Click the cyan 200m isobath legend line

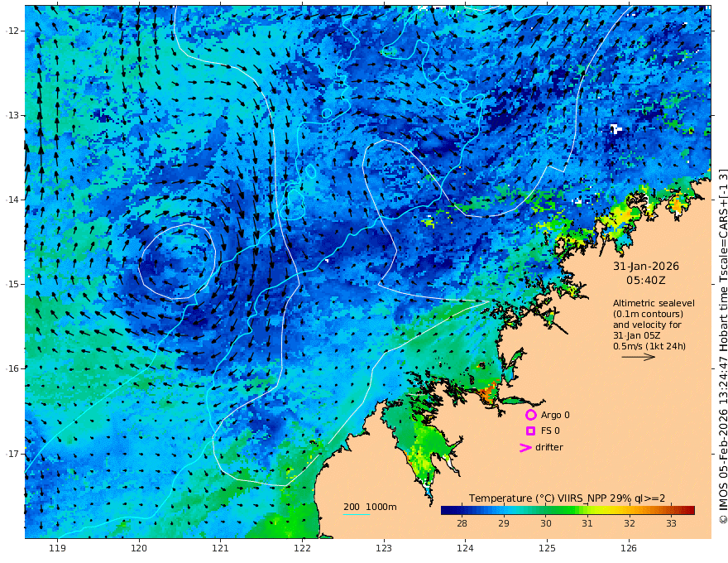356,514
